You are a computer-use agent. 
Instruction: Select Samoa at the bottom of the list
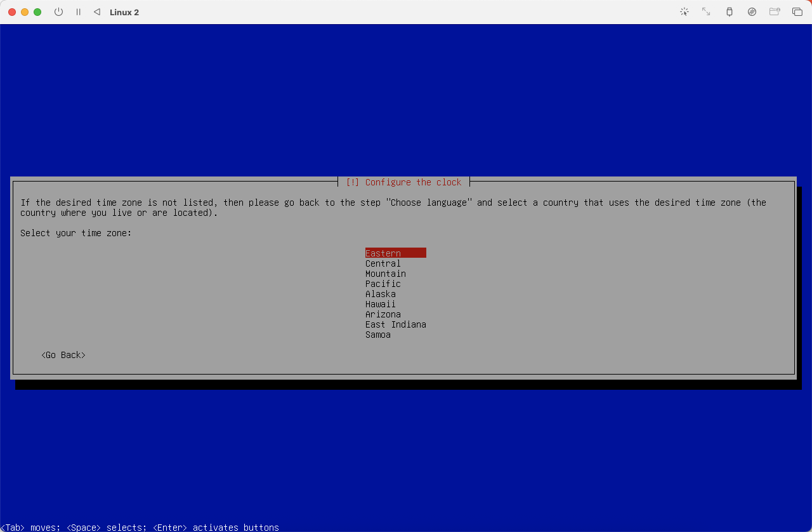(x=377, y=335)
